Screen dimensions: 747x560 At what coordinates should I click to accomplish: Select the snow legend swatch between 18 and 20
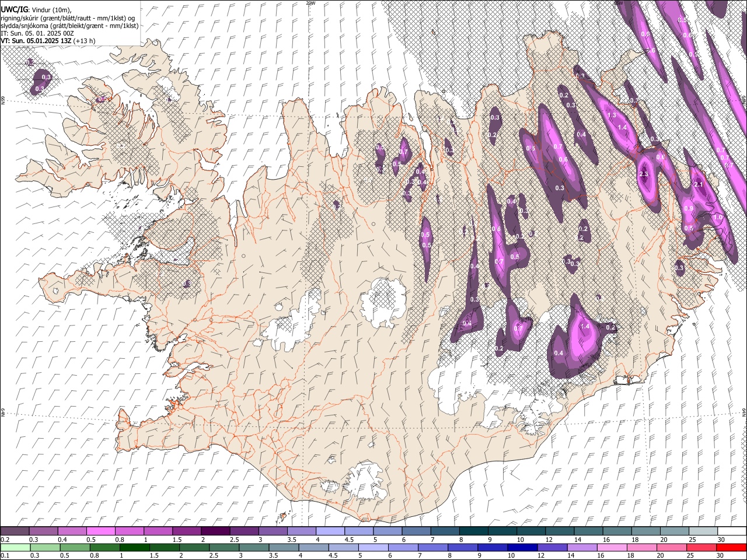point(645,531)
